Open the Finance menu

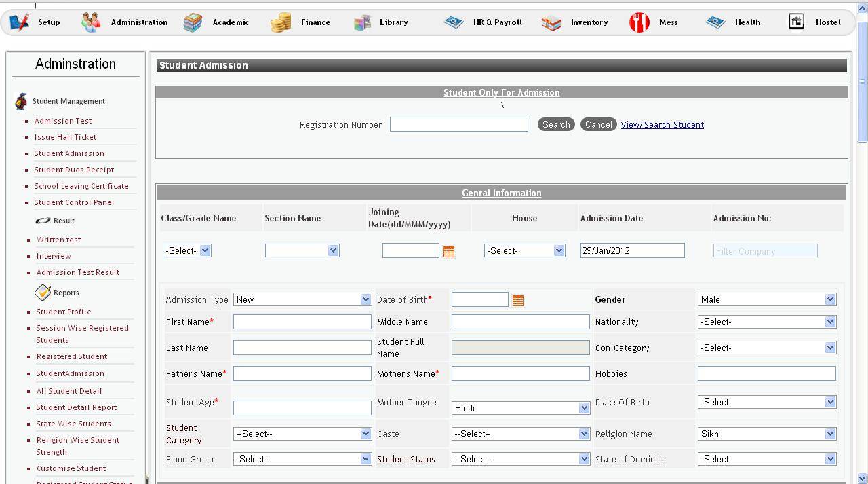coord(316,22)
